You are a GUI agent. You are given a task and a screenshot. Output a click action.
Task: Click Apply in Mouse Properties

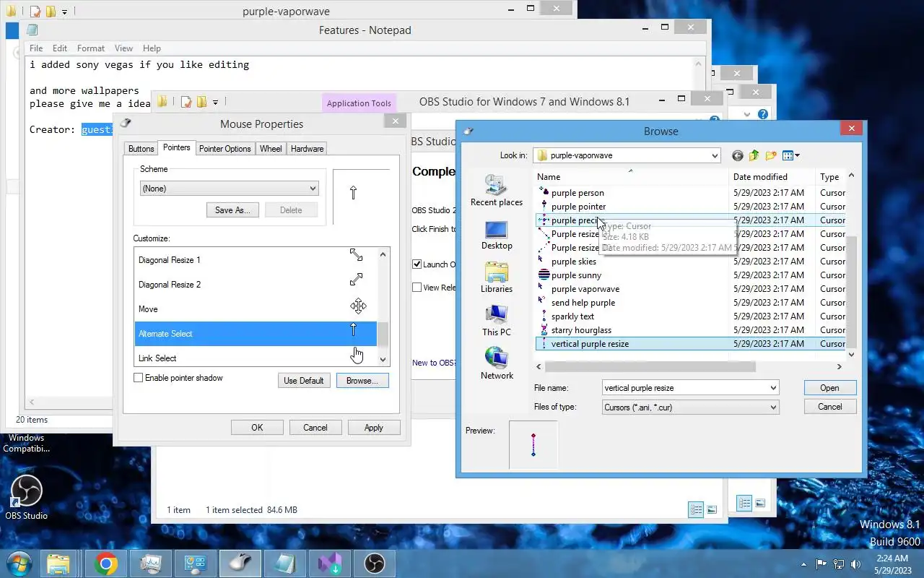(x=374, y=428)
